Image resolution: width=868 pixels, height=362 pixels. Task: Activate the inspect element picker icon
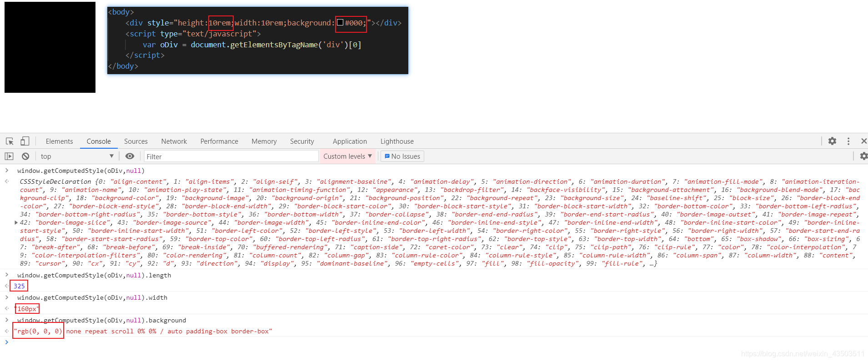(x=10, y=141)
